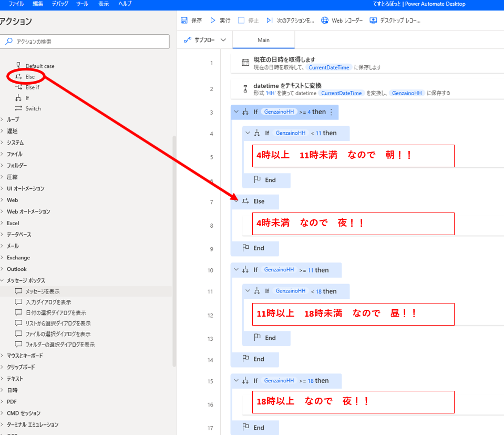Switch to the Main tab

pos(263,40)
